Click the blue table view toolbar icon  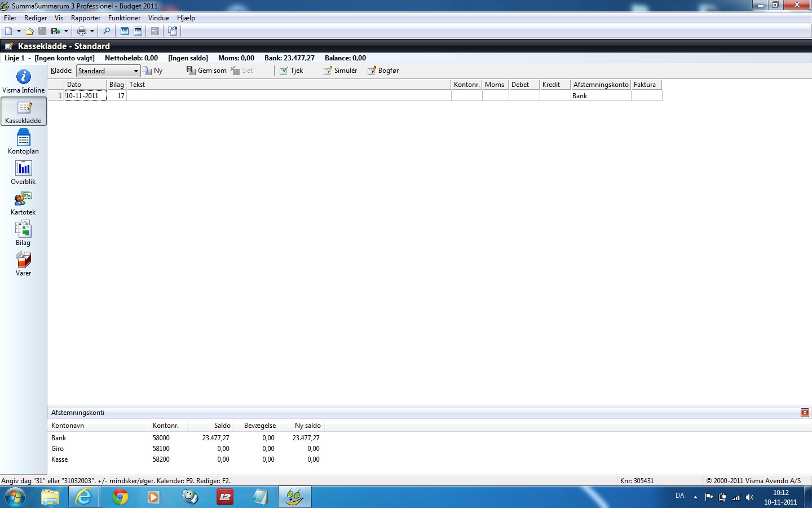click(125, 31)
